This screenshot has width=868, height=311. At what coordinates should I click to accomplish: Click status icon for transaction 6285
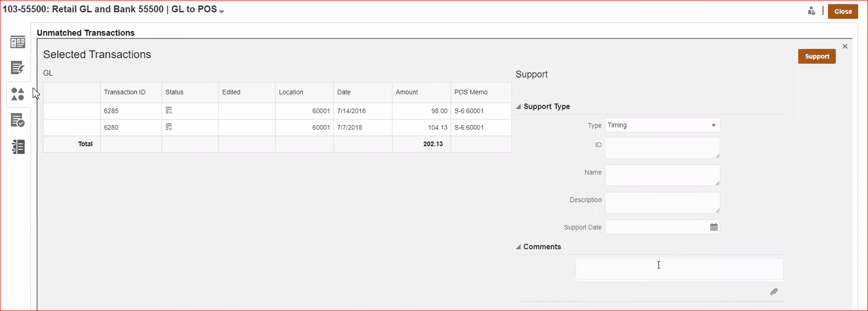coord(169,111)
